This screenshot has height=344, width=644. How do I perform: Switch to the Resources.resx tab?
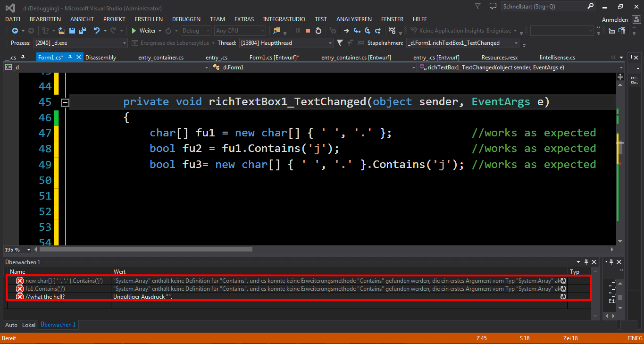tap(500, 58)
